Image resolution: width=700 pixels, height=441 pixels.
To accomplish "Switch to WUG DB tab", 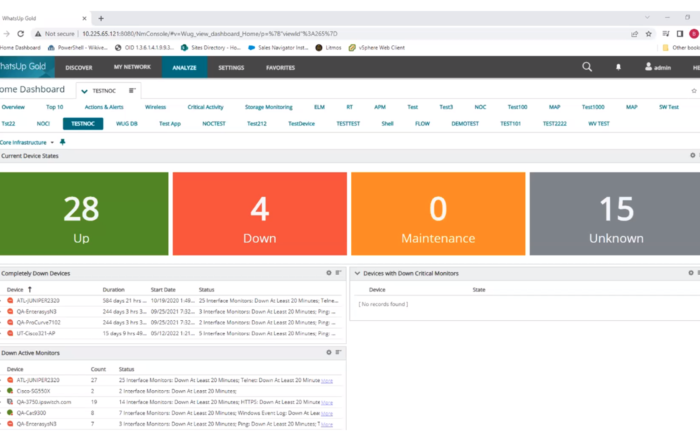I will 127,124.
